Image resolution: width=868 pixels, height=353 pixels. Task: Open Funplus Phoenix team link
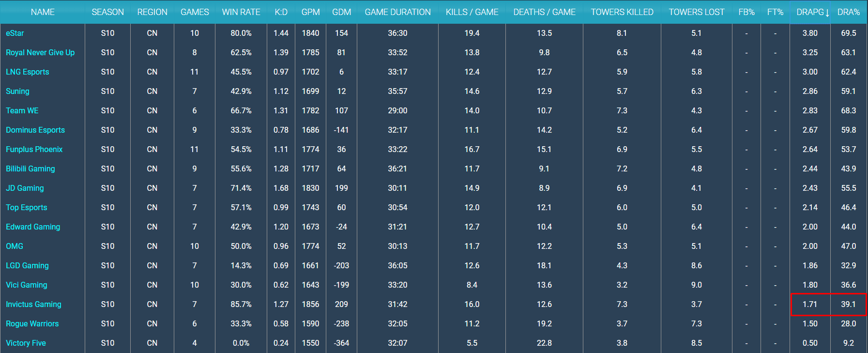coord(34,149)
